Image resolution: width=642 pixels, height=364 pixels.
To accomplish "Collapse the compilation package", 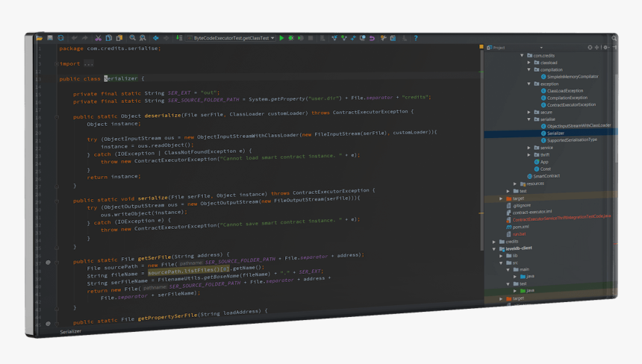I will [x=529, y=69].
